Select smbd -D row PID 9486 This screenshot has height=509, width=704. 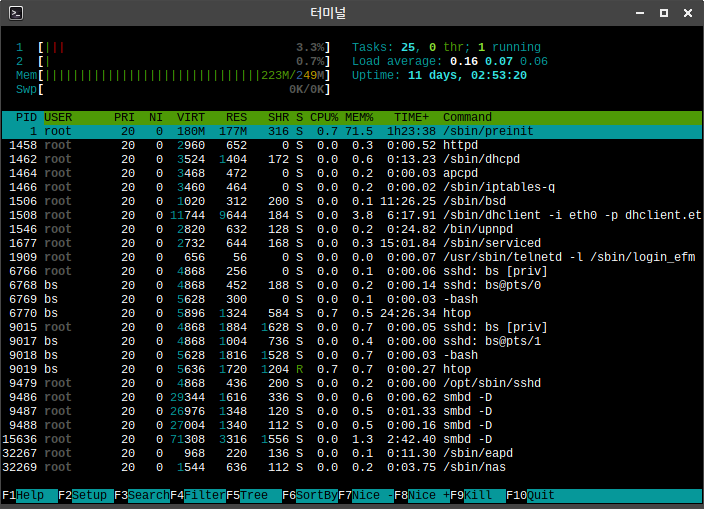pyautogui.click(x=352, y=397)
